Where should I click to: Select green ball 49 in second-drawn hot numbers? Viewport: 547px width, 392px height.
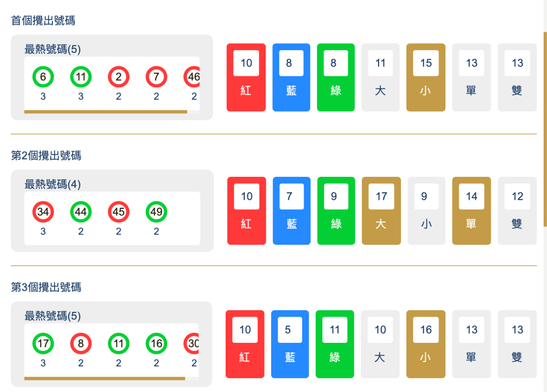(x=156, y=212)
